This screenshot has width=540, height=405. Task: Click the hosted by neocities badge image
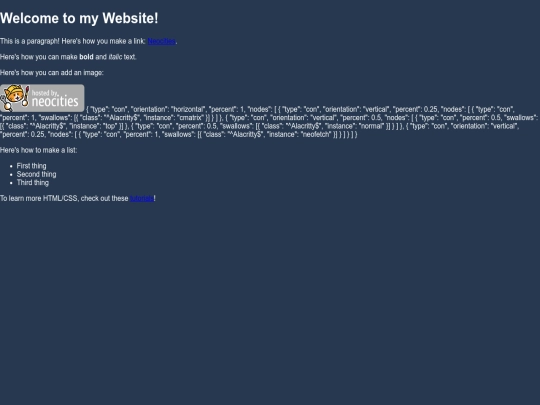click(x=42, y=98)
